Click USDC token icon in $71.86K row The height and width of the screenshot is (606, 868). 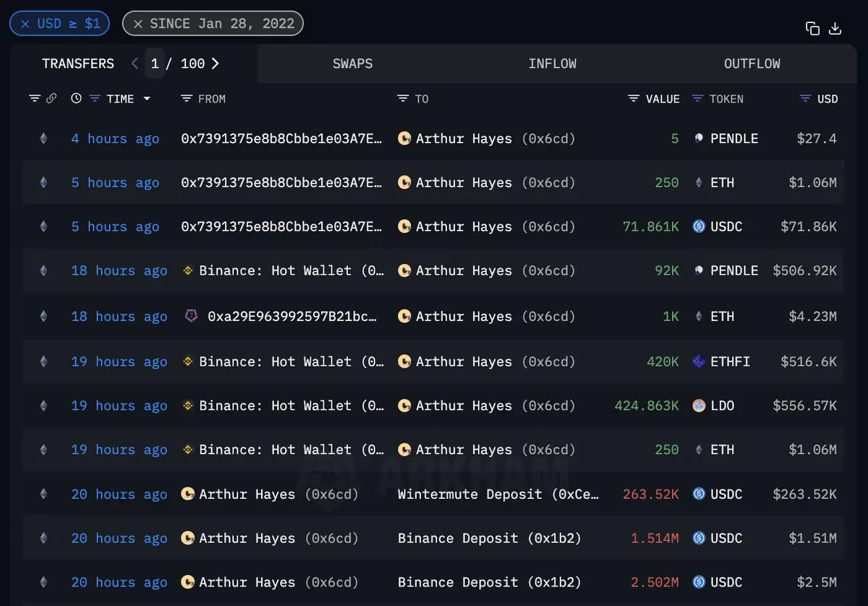click(699, 226)
